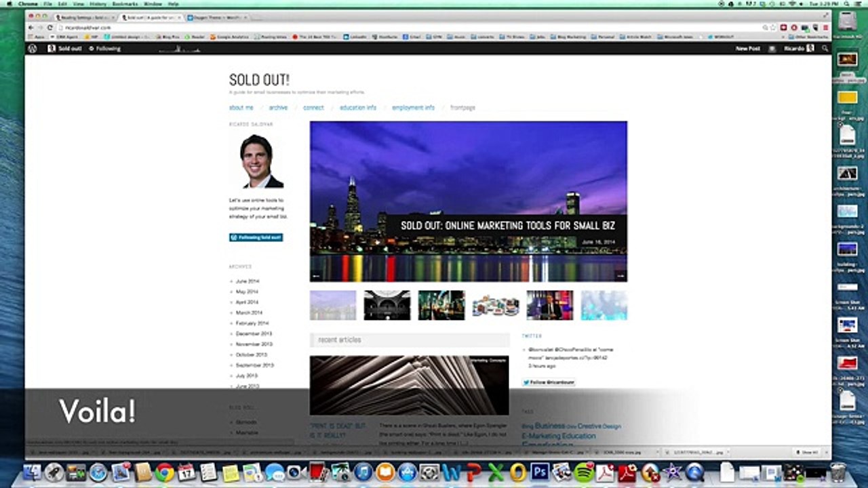Open the education info nav link
Image resolution: width=868 pixels, height=488 pixels.
click(x=358, y=108)
